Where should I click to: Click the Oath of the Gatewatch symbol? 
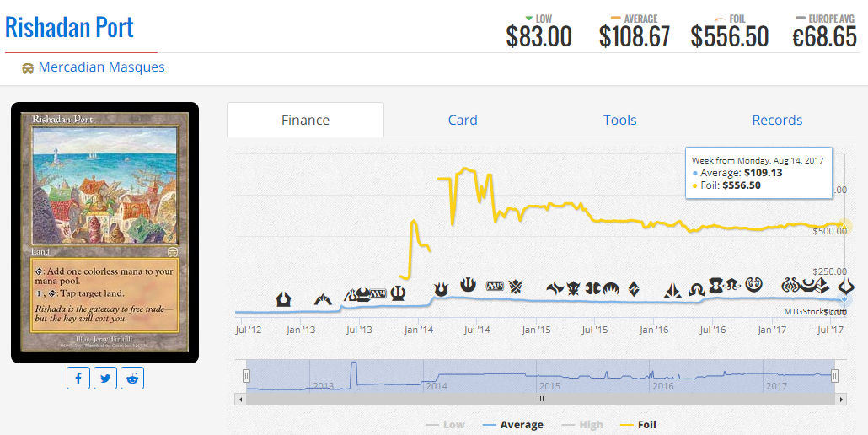[x=672, y=291]
